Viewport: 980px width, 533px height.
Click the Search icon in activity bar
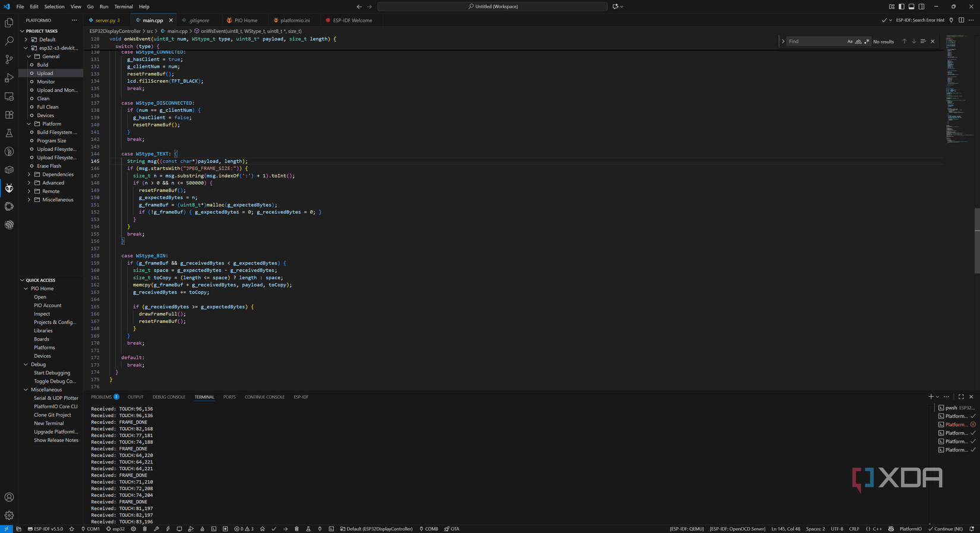[x=9, y=41]
